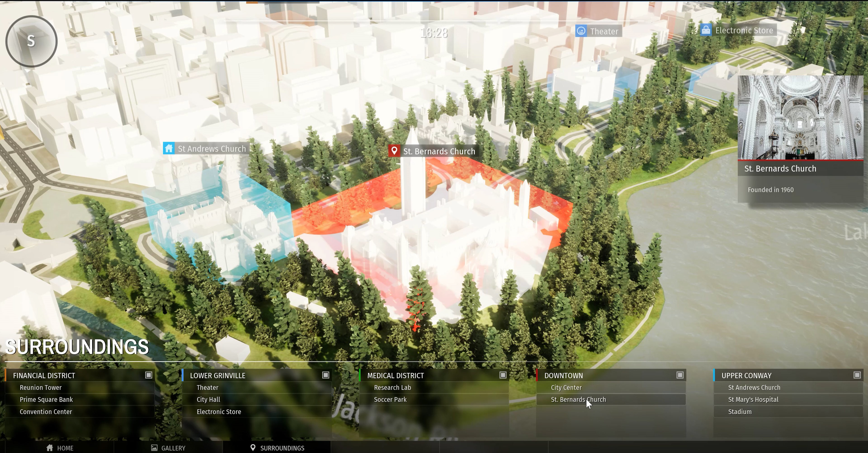
Task: Select St Mary's Hospital in Upper Conway
Action: coord(753,399)
